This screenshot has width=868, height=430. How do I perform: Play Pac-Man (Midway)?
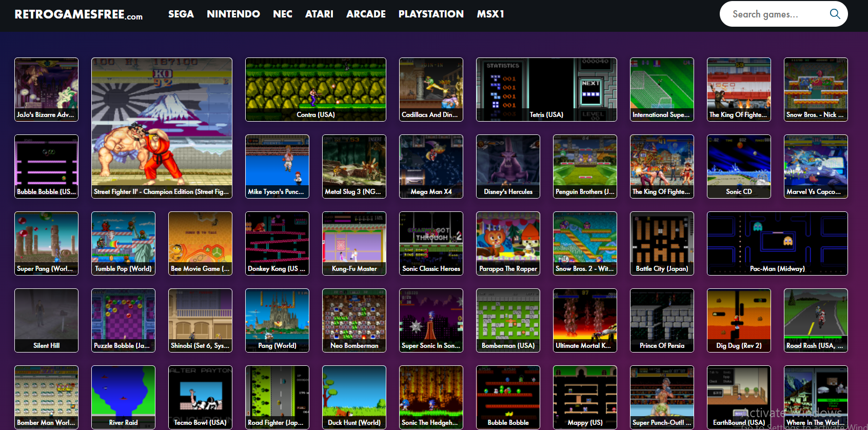point(777,243)
